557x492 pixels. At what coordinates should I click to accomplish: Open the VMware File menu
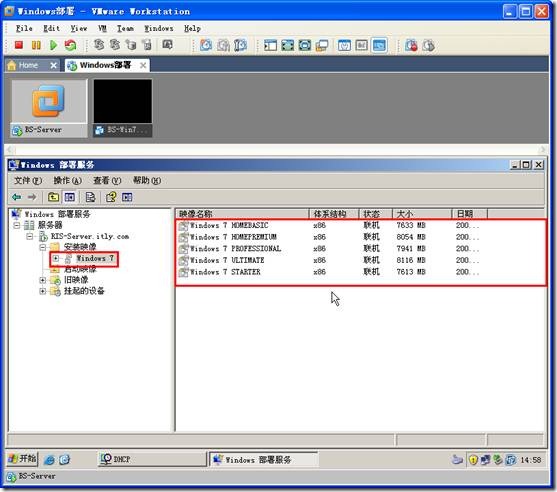pos(24,28)
